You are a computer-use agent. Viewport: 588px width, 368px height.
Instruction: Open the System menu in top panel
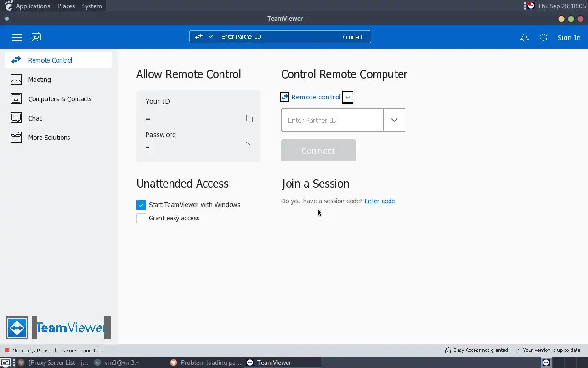click(x=92, y=6)
